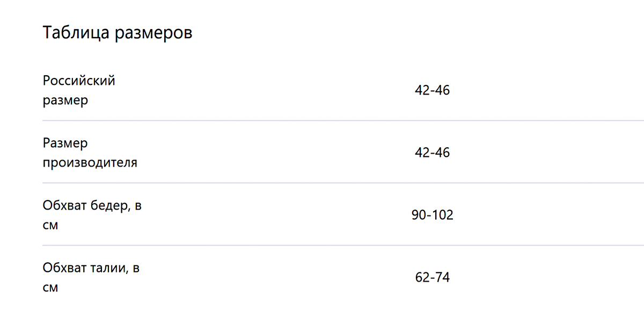Click the "Таблица размеров" heading
The height and width of the screenshot is (323, 644).
(x=117, y=33)
